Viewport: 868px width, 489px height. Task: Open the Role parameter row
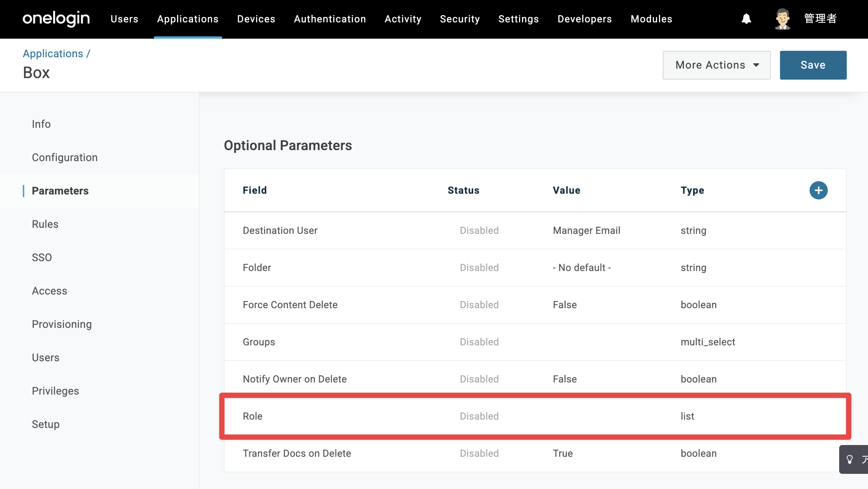535,416
